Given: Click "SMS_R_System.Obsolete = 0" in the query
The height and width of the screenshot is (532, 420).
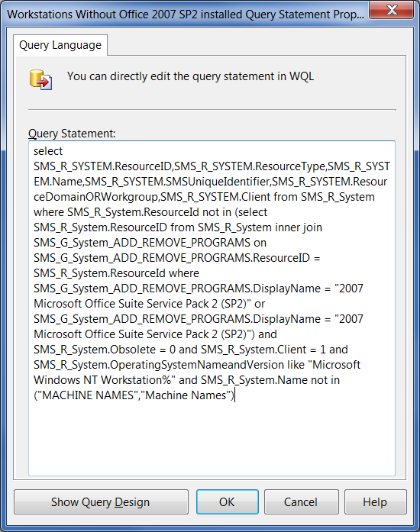Looking at the screenshot, I should pyautogui.click(x=105, y=350).
